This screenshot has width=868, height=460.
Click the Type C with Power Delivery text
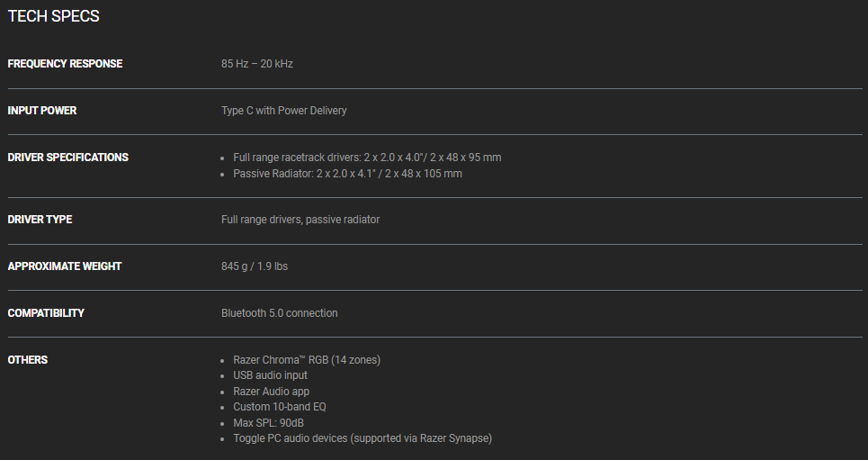coord(283,111)
